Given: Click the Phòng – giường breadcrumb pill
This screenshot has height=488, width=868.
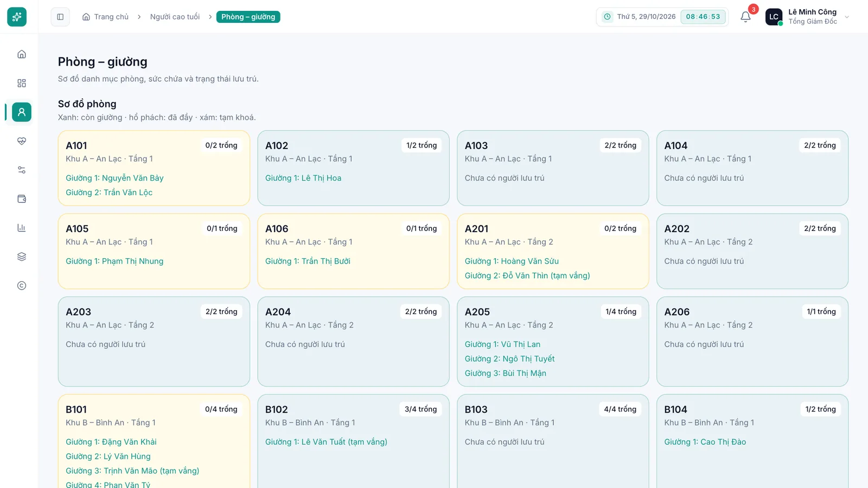Looking at the screenshot, I should click(x=248, y=17).
